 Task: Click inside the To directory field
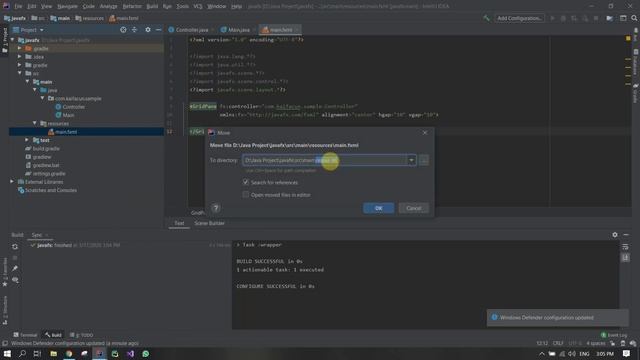coord(324,160)
